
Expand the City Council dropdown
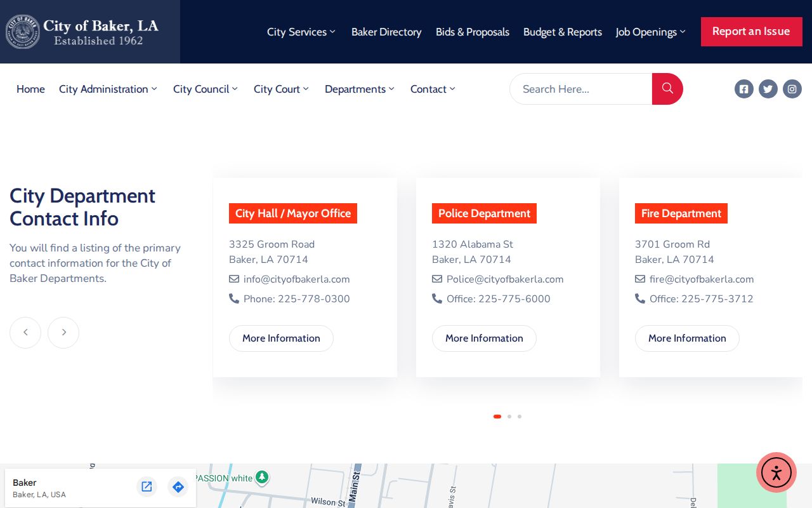[x=206, y=89]
